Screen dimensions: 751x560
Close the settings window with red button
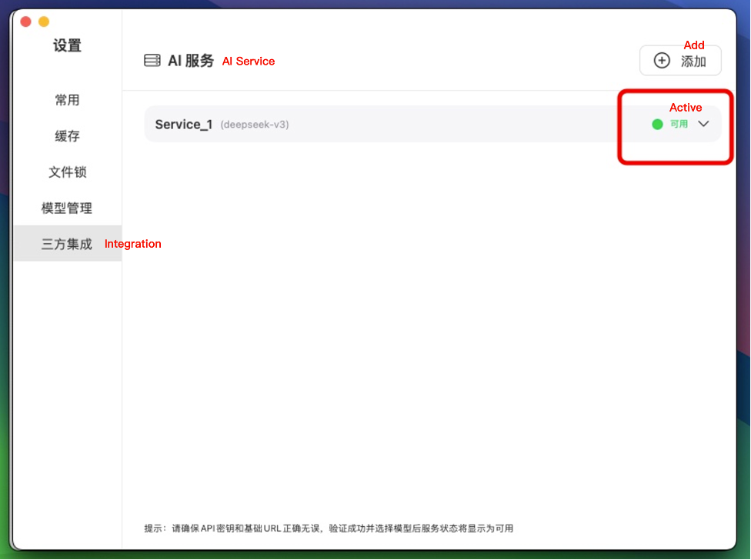(25, 22)
